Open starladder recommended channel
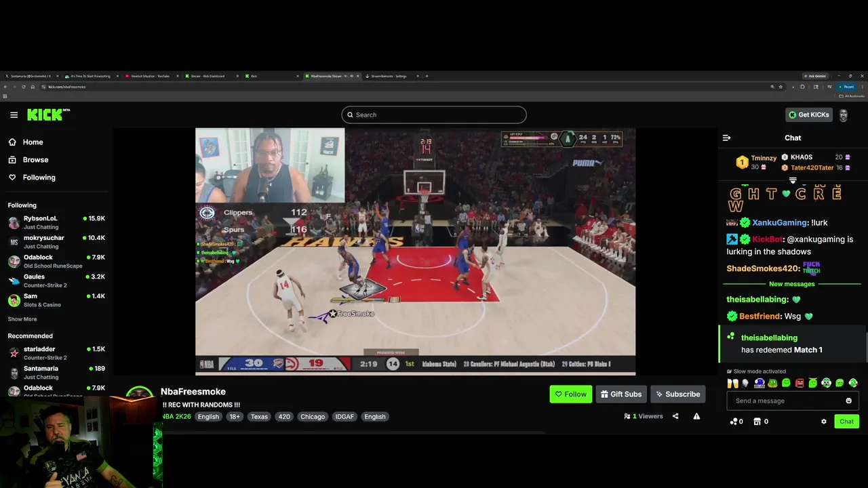This screenshot has height=488, width=868. (56, 353)
